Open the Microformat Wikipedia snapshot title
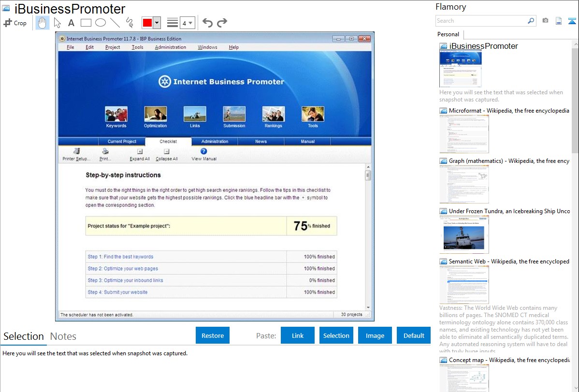 (509, 111)
